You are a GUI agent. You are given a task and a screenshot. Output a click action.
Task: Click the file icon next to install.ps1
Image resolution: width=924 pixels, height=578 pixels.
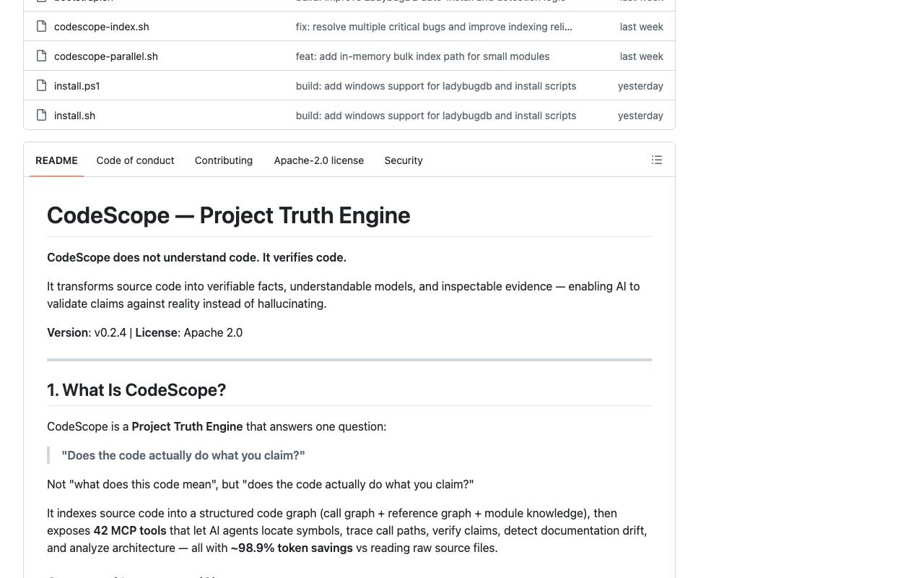tap(42, 86)
